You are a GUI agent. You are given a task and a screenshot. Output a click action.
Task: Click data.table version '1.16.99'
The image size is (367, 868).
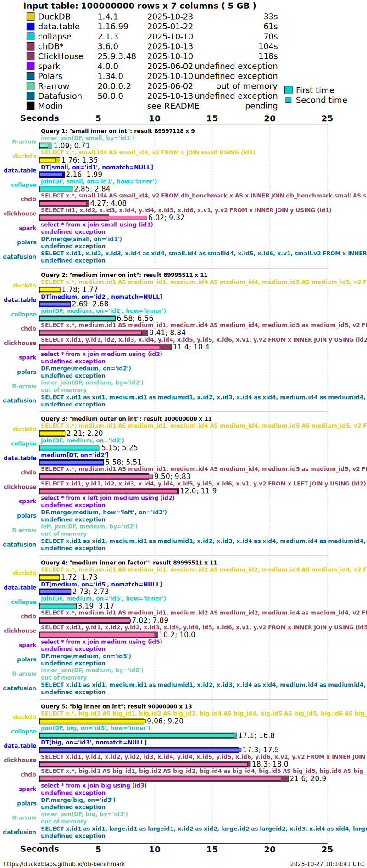pos(113,27)
